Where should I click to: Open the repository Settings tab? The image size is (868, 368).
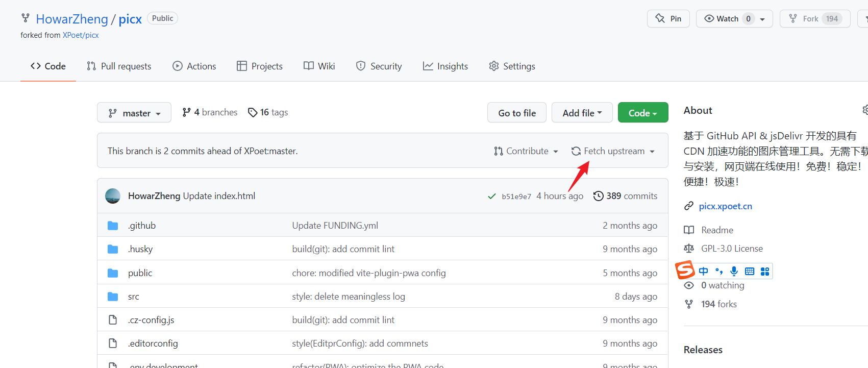click(512, 66)
